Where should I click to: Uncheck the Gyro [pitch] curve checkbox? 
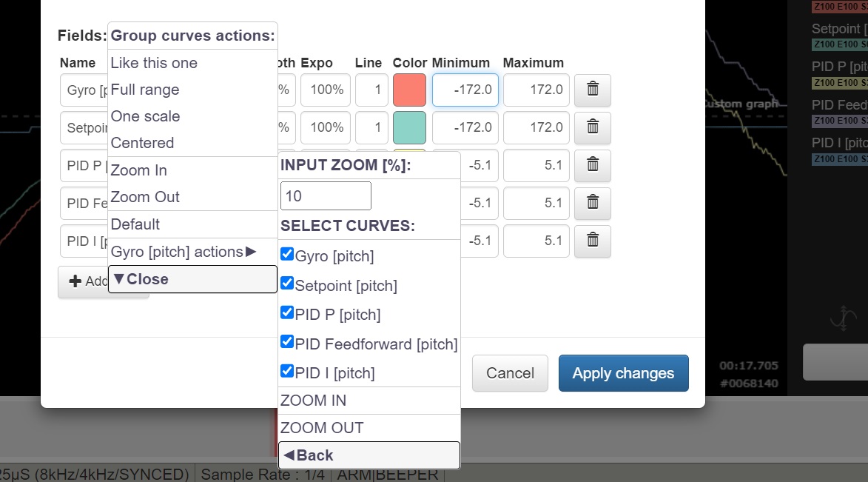(288, 255)
